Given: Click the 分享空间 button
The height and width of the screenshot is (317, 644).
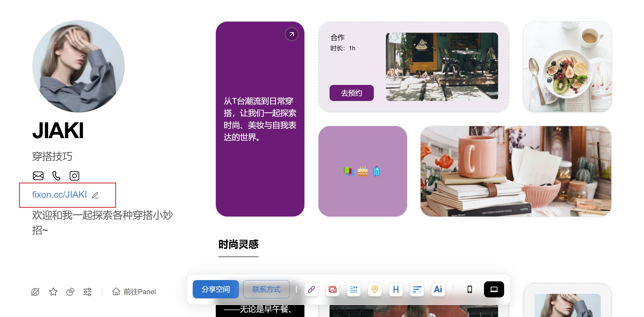Looking at the screenshot, I should 216,289.
